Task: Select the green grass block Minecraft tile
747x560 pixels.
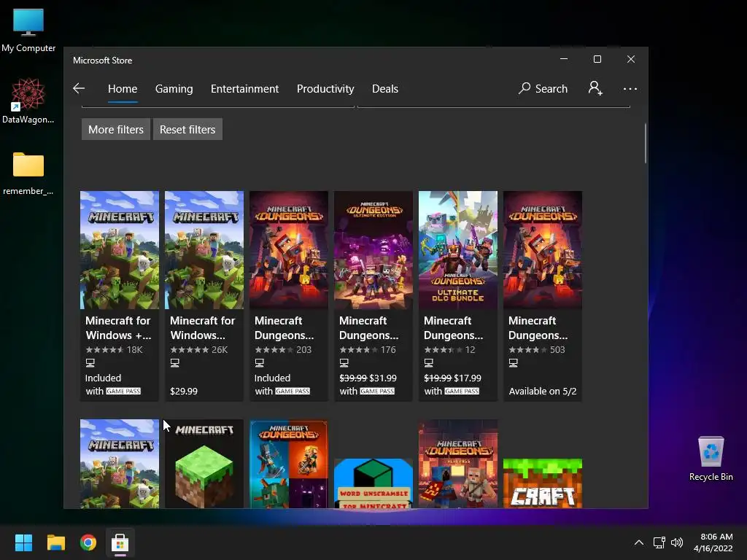Action: click(204, 464)
